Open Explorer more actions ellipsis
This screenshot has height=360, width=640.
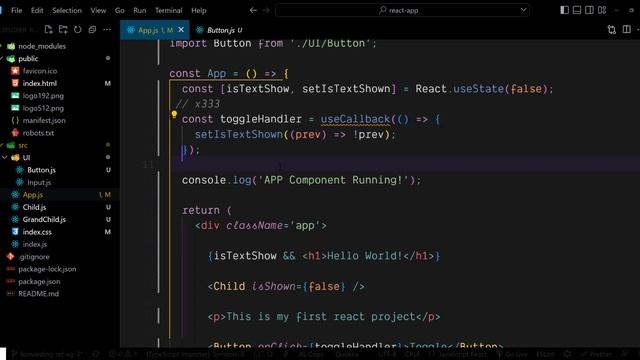[107, 29]
